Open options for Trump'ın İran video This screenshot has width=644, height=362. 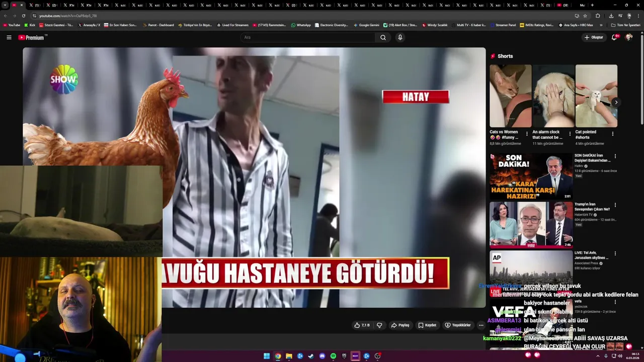(615, 205)
